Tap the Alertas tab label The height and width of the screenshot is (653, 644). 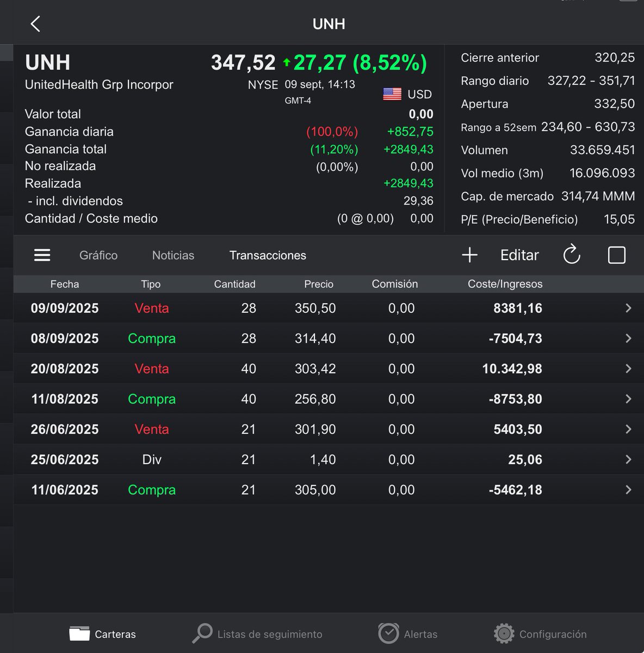420,634
